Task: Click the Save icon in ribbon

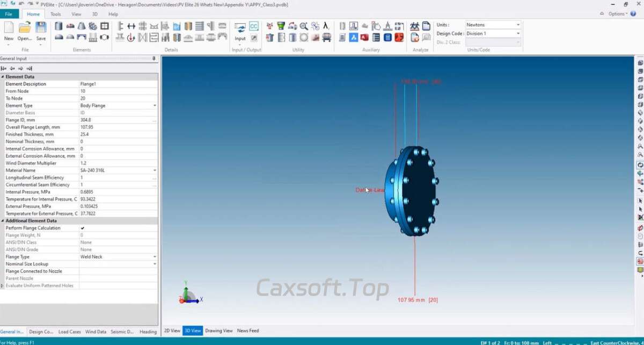Action: coord(41,30)
